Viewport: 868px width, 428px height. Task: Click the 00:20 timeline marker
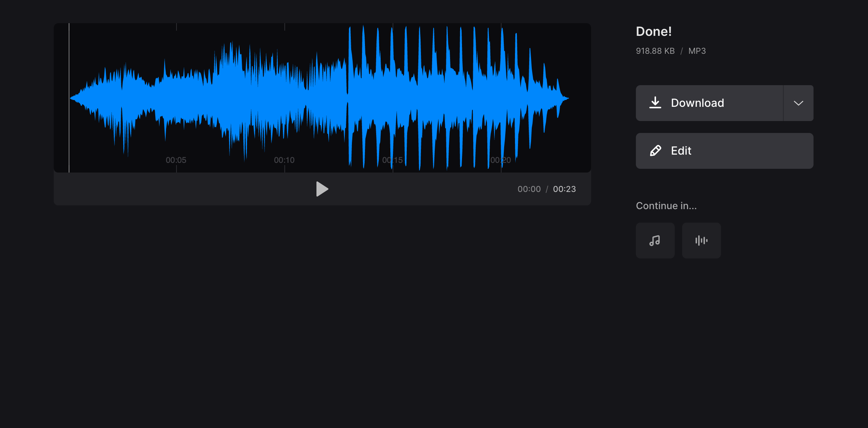coord(500,160)
